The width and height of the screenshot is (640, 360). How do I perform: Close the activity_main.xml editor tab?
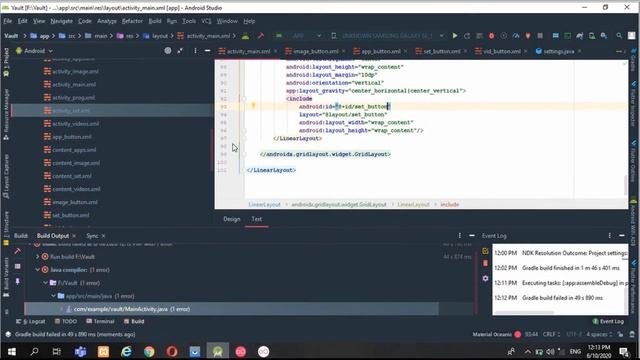276,51
